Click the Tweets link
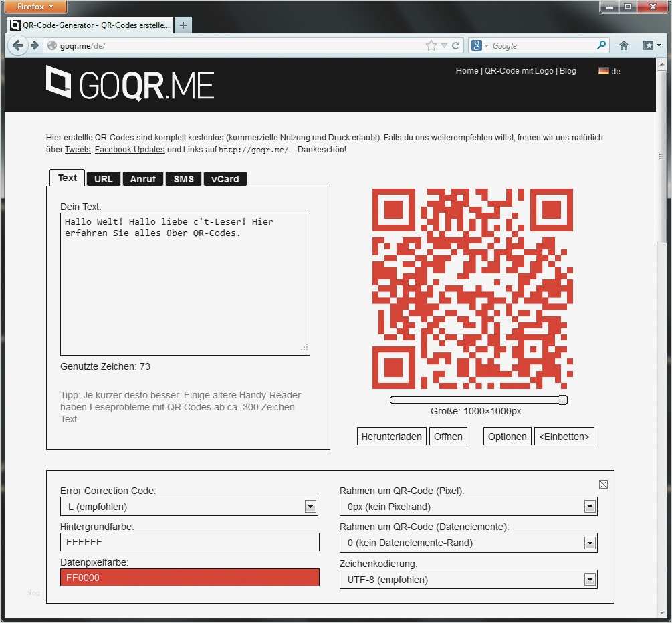The image size is (672, 623). (x=78, y=150)
